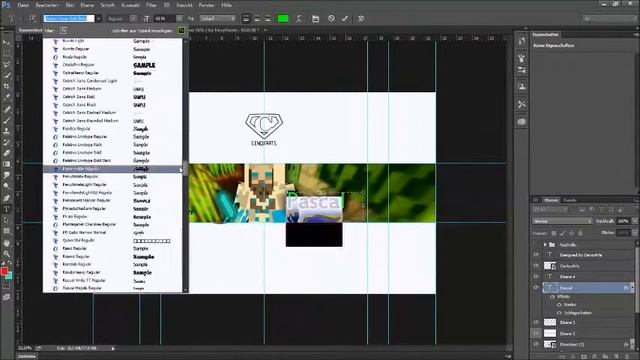Toggle Schlagschatten effect visibility

pyautogui.click(x=559, y=313)
